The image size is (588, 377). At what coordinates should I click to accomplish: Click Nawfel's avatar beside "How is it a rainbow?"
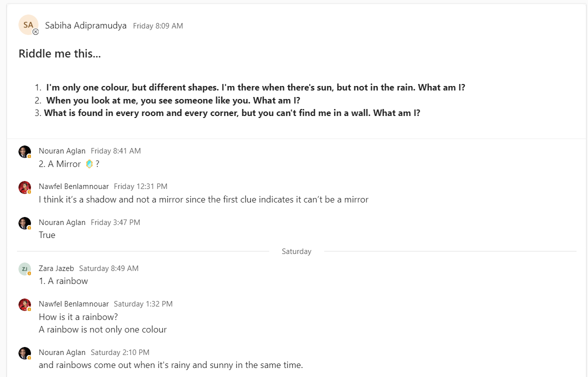point(24,304)
